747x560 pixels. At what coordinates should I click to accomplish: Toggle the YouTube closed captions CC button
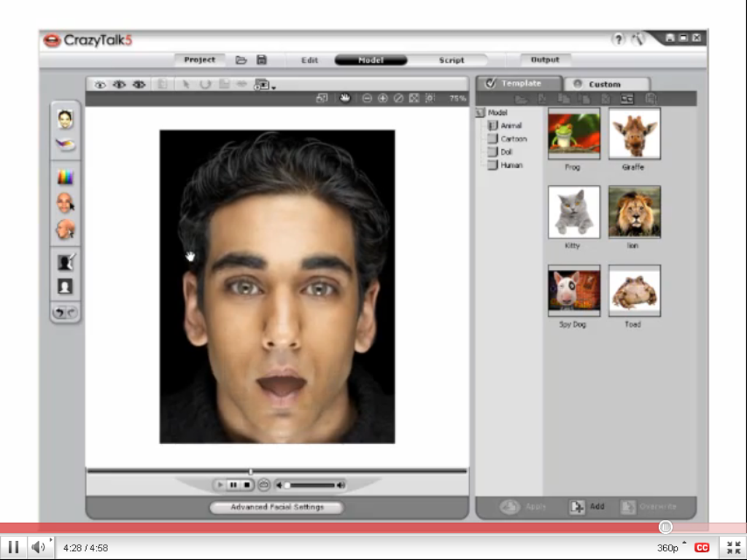pyautogui.click(x=702, y=547)
